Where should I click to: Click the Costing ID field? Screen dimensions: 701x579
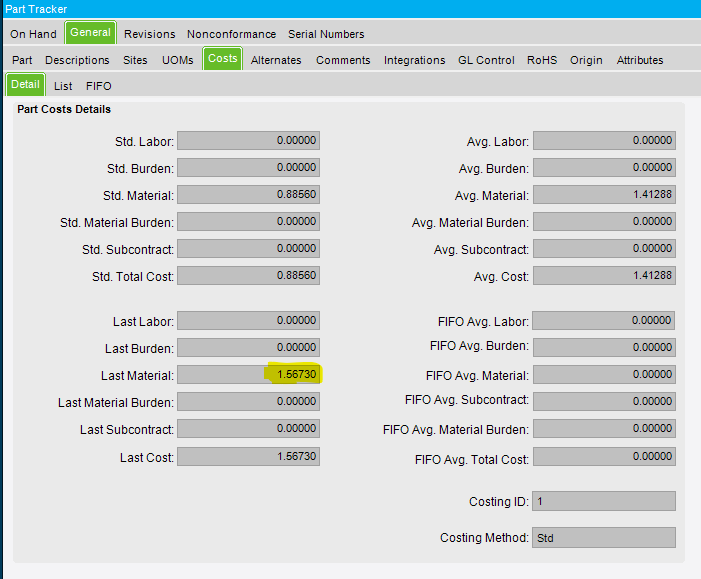(604, 501)
